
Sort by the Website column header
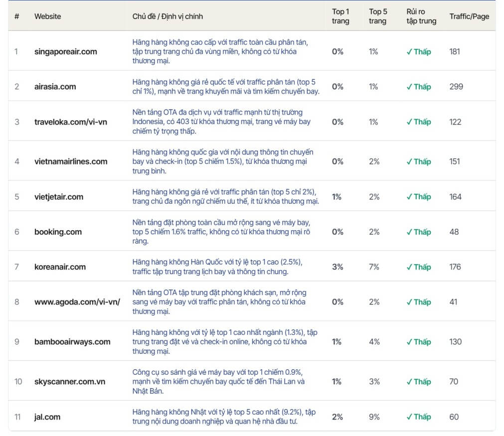tap(47, 16)
